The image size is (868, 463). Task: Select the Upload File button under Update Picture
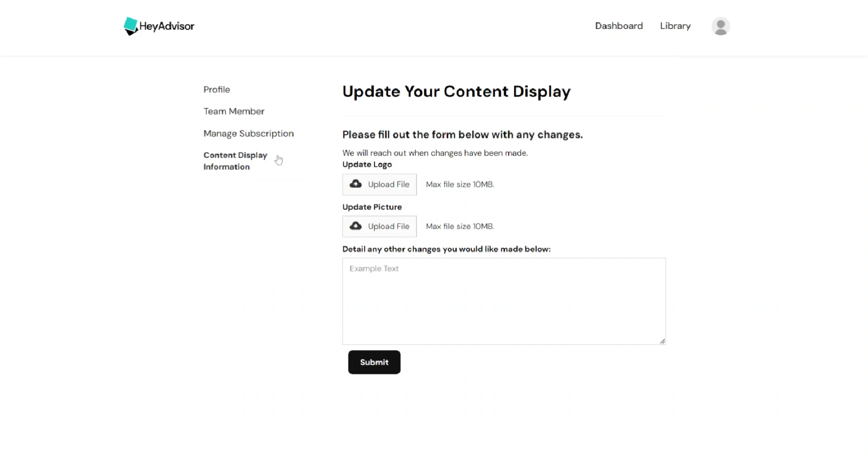coord(379,226)
